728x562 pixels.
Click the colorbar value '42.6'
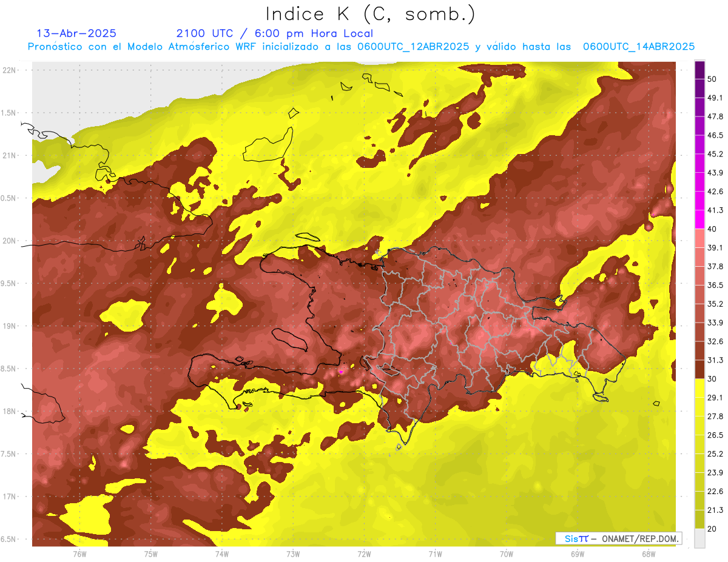point(715,192)
